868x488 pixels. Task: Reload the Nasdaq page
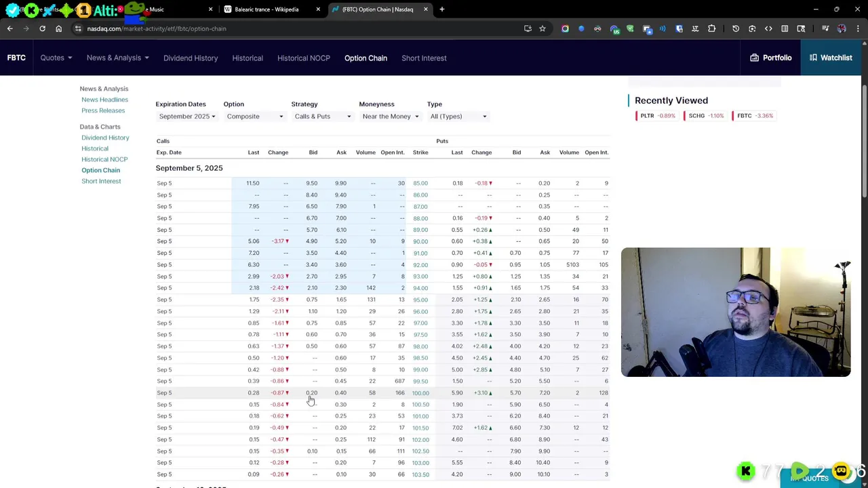(x=42, y=28)
